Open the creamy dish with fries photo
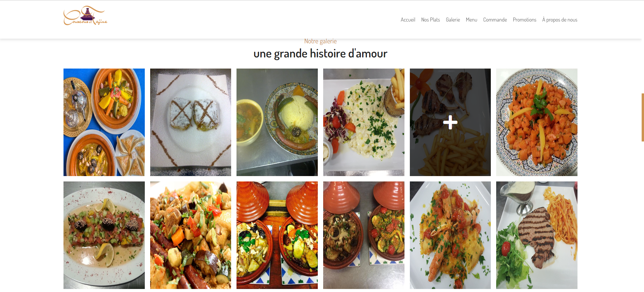Viewport: 644px width, 292px height. tap(364, 122)
